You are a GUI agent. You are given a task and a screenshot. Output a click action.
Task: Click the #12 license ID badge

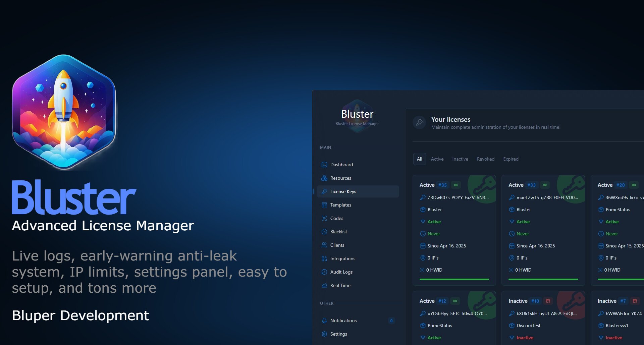[x=442, y=301]
